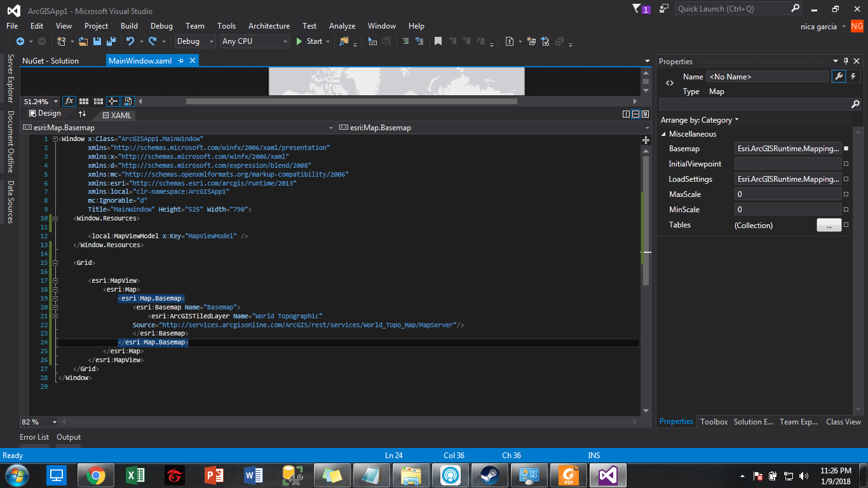
Task: Collapse the Miscellaneous property category
Action: [x=664, y=134]
